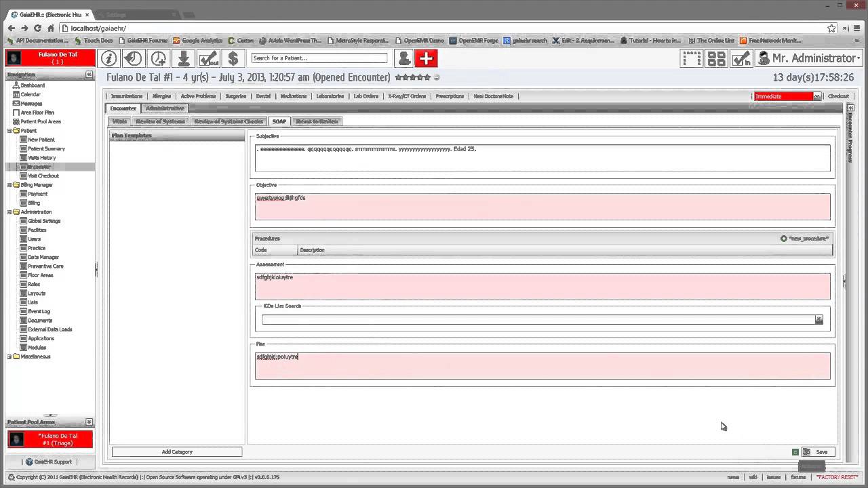868x488 pixels.
Task: Collapse the Encounter Progress side panel
Action: [x=850, y=108]
